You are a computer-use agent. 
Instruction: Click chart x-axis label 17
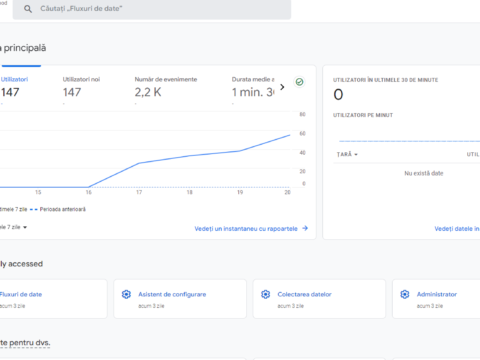pos(139,192)
